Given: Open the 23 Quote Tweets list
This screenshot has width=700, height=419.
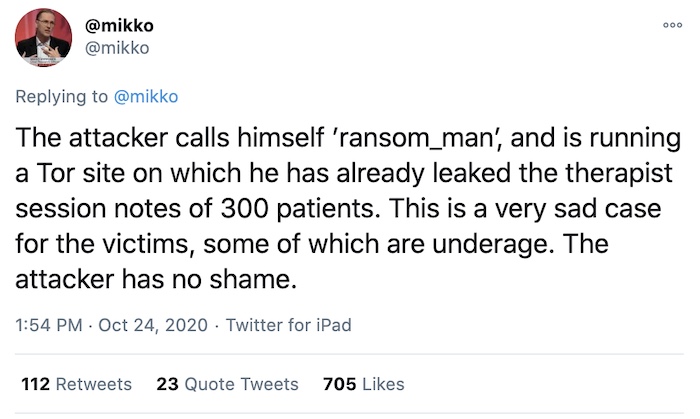Looking at the screenshot, I should click(x=227, y=384).
